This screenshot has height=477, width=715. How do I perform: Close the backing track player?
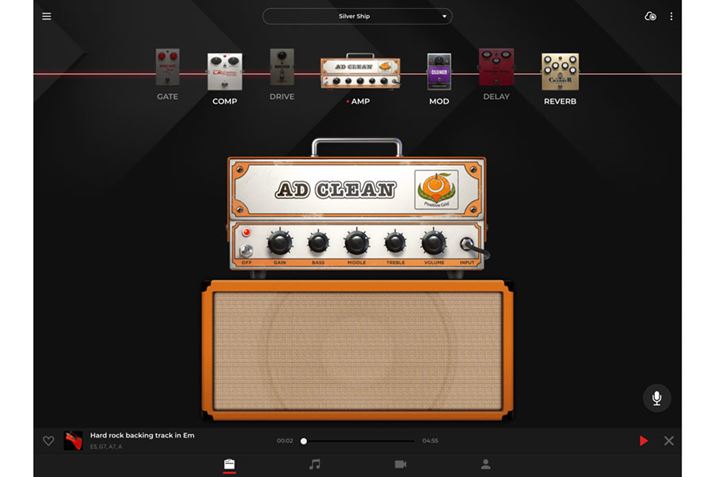tap(669, 441)
